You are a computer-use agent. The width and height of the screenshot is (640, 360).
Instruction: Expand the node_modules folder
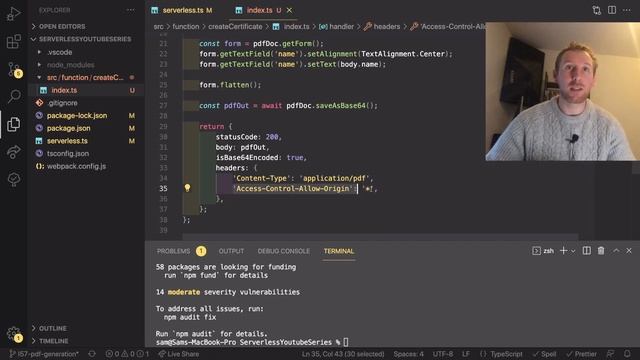[70, 65]
